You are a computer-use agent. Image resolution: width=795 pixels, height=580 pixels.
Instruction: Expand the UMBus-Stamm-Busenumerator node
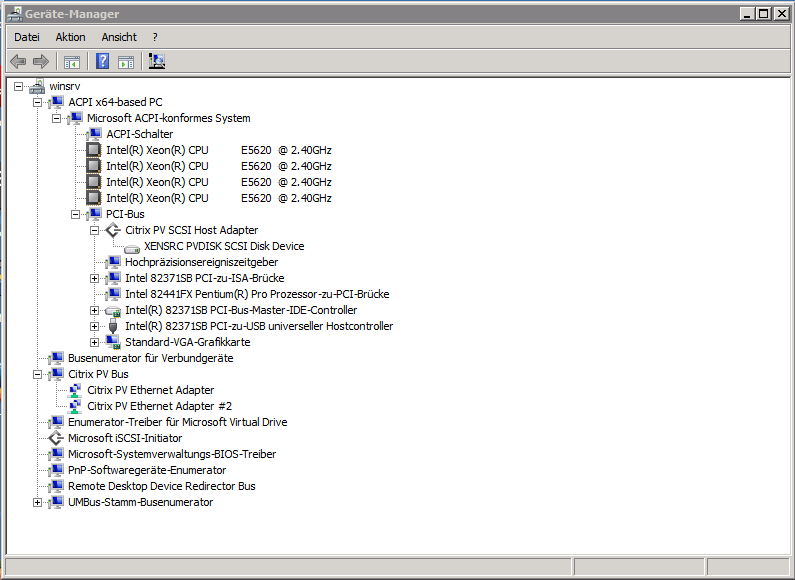[x=37, y=502]
